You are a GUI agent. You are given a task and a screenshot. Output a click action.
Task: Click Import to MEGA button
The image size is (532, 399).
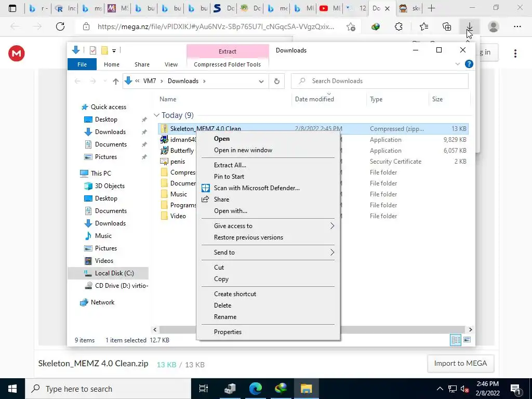tap(460, 363)
